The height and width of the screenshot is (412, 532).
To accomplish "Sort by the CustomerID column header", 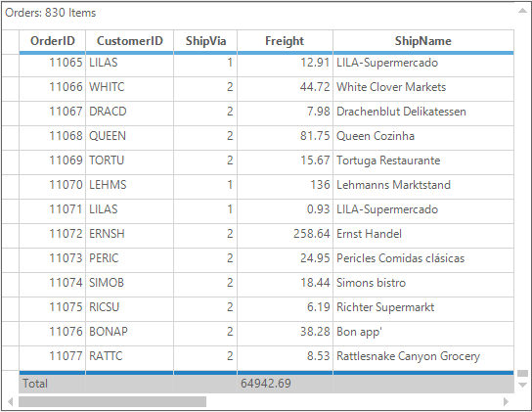I will 130,41.
